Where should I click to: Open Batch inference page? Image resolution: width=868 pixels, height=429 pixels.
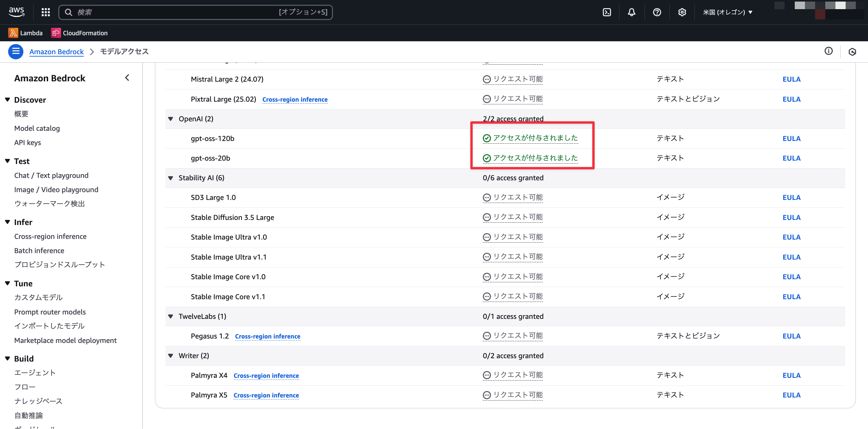pyautogui.click(x=39, y=251)
